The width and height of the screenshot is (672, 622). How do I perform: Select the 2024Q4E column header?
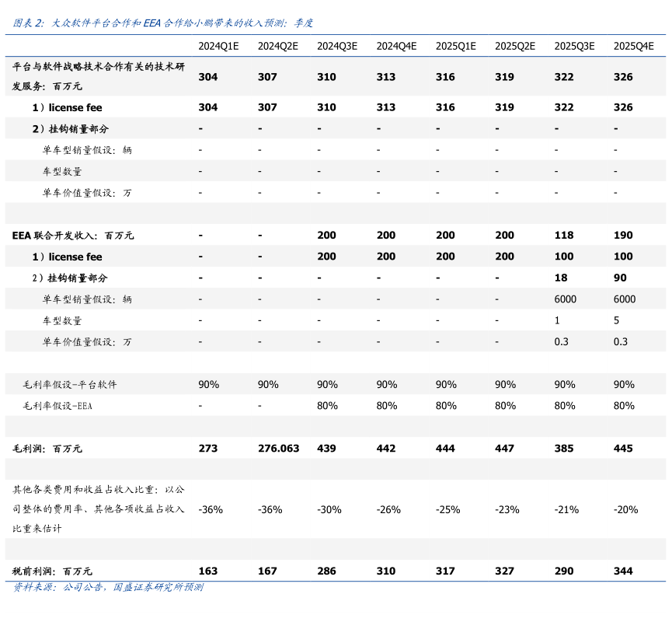click(x=396, y=47)
